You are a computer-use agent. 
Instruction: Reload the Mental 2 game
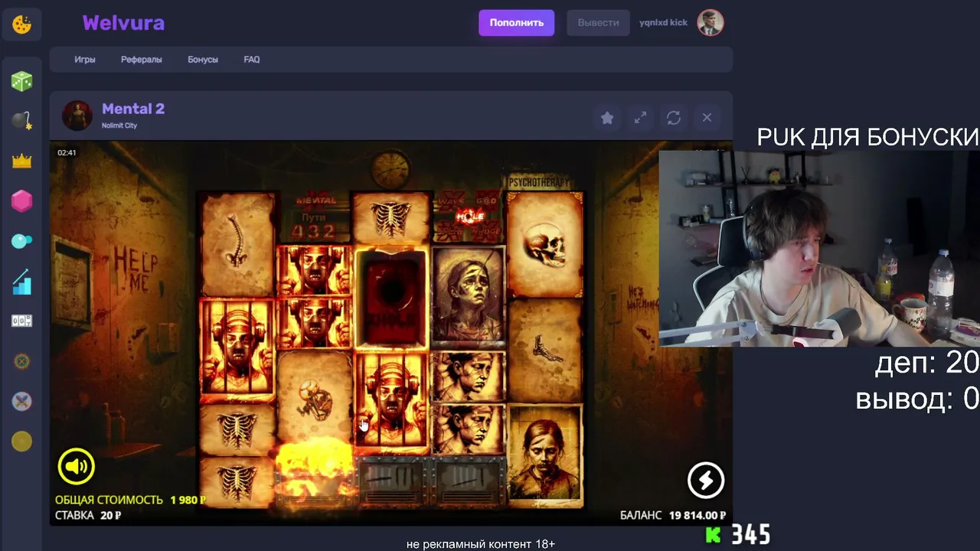674,118
